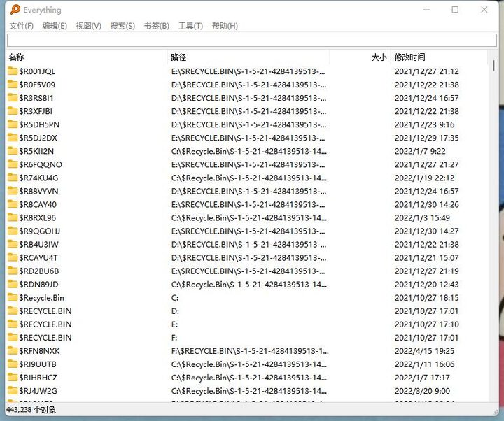Image resolution: width=504 pixels, height=421 pixels.
Task: Open the 文件(F) menu
Action: pos(21,26)
